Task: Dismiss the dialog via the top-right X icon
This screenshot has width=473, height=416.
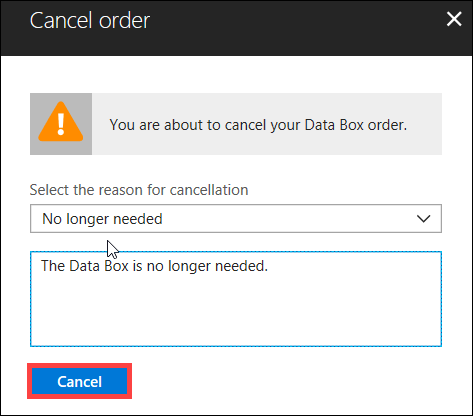Action: pos(454,19)
